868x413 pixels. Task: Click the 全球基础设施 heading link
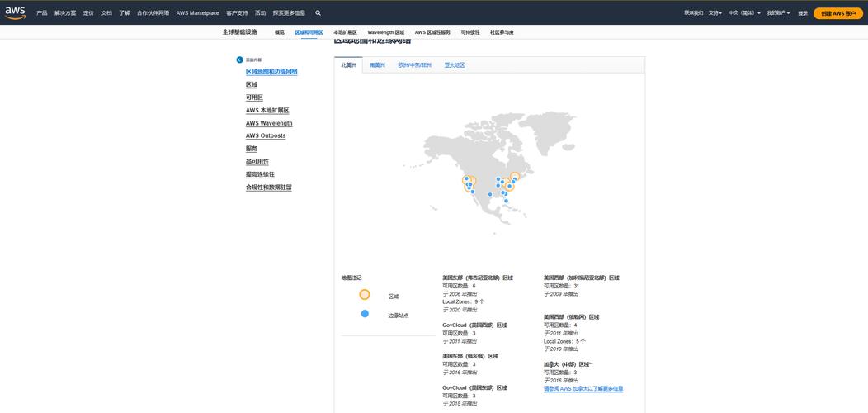[x=240, y=32]
